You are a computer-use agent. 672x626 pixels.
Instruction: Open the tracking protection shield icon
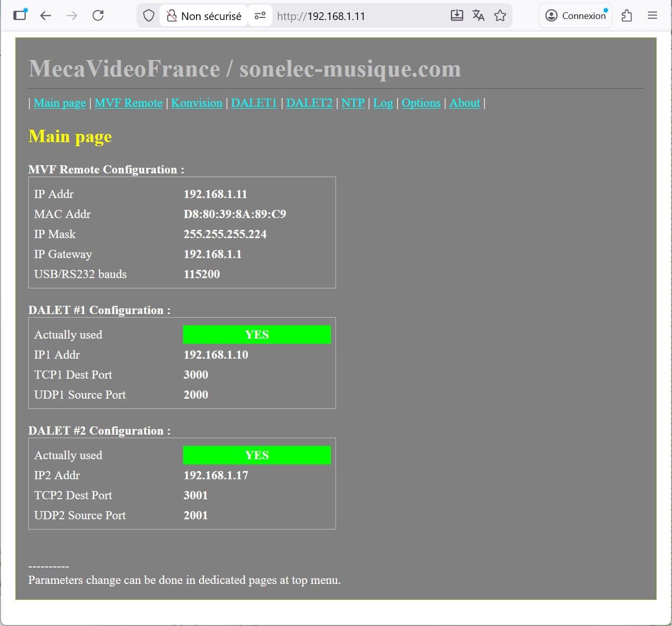coord(149,16)
